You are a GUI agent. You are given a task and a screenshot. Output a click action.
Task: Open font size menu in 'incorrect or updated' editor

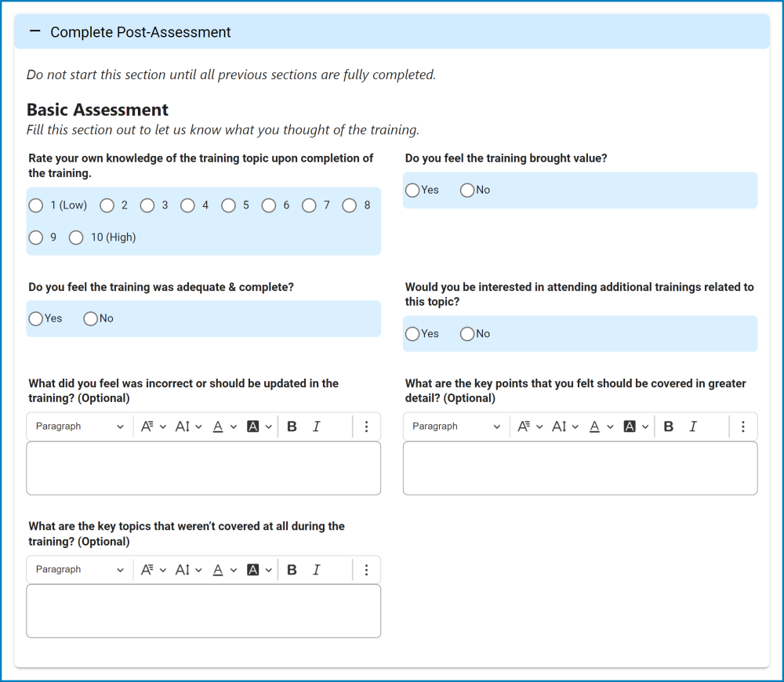[188, 426]
